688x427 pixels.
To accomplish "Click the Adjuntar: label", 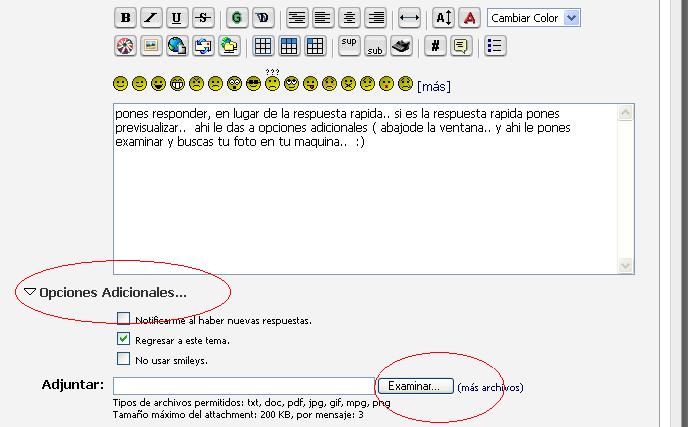I will pyautogui.click(x=73, y=384).
